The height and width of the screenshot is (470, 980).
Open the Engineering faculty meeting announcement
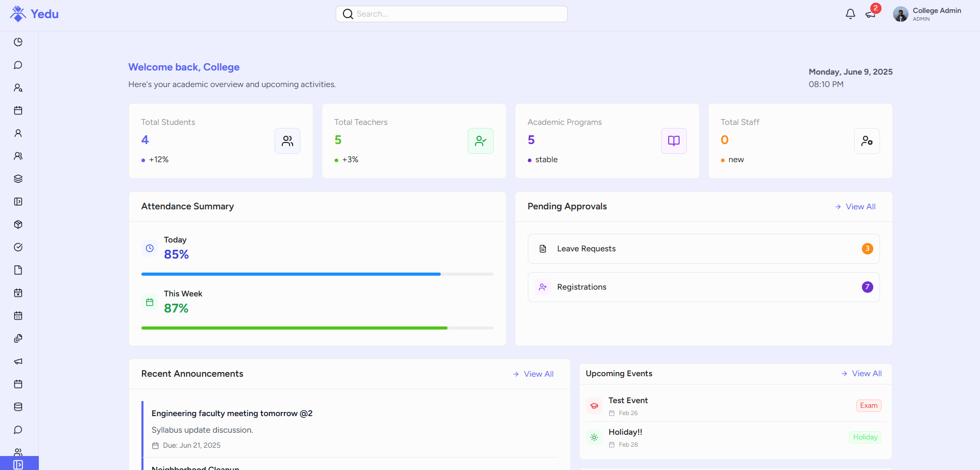[232, 414]
